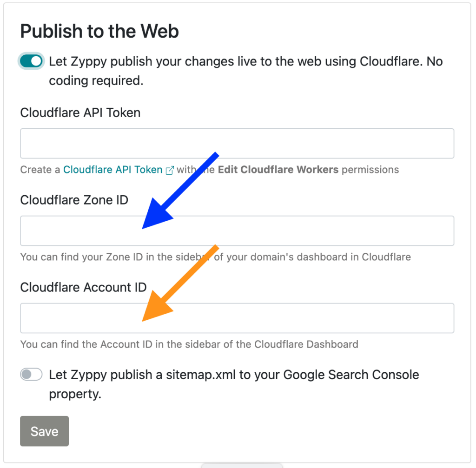Click the "Let Zyppy publish your changes" label text

(x=245, y=71)
